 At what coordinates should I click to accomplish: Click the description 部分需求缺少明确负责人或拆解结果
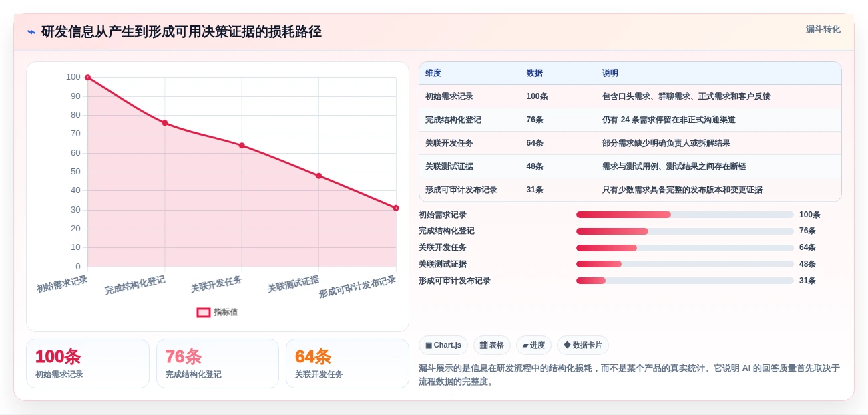pyautogui.click(x=666, y=143)
